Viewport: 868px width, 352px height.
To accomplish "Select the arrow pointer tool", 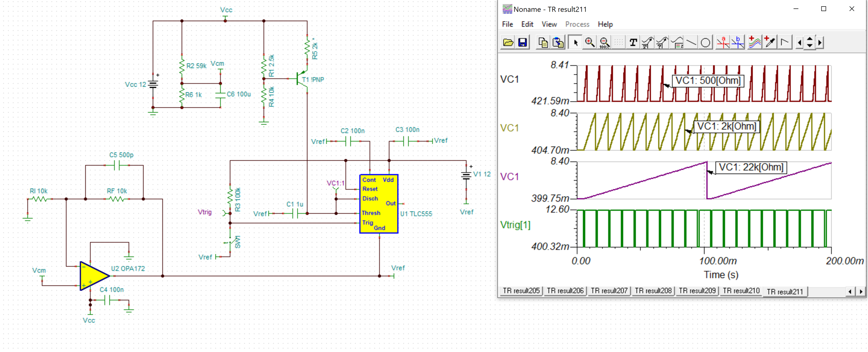I will [575, 42].
